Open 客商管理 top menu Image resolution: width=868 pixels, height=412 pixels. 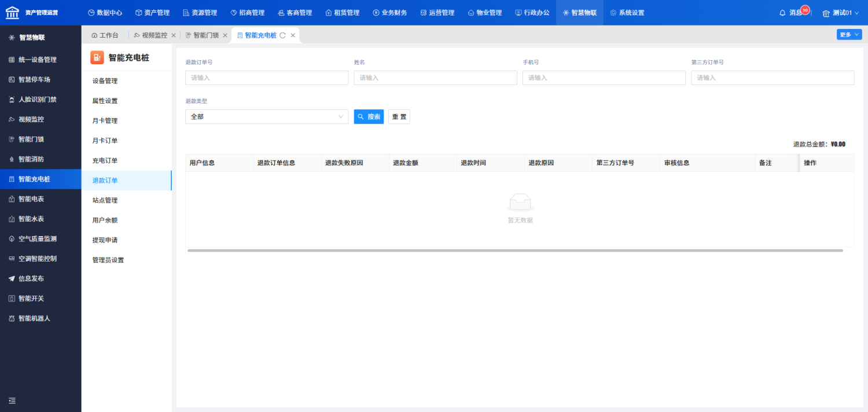295,13
